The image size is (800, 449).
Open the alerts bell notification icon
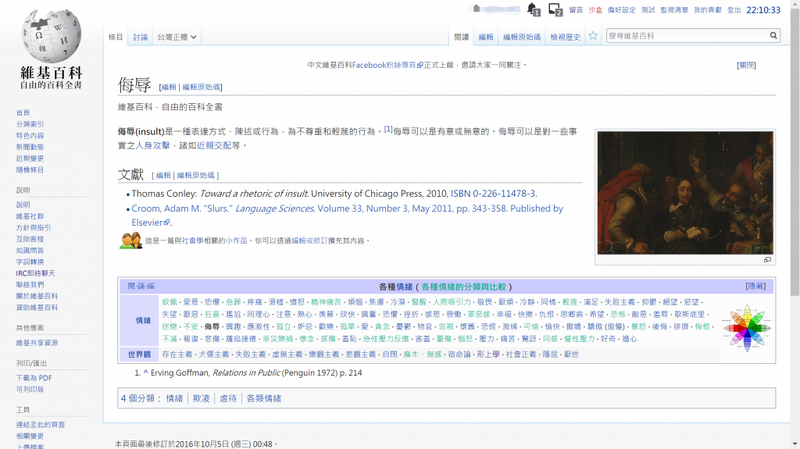[x=533, y=9]
